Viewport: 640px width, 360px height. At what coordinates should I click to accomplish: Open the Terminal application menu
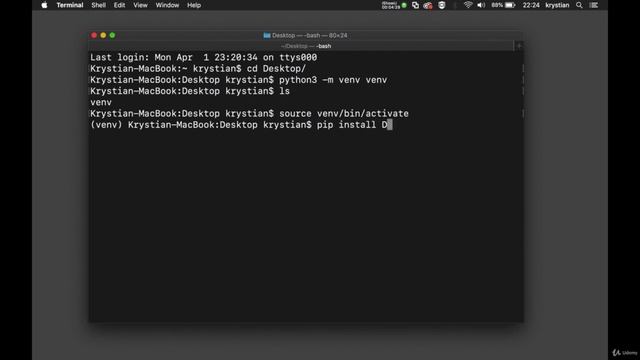(x=70, y=5)
